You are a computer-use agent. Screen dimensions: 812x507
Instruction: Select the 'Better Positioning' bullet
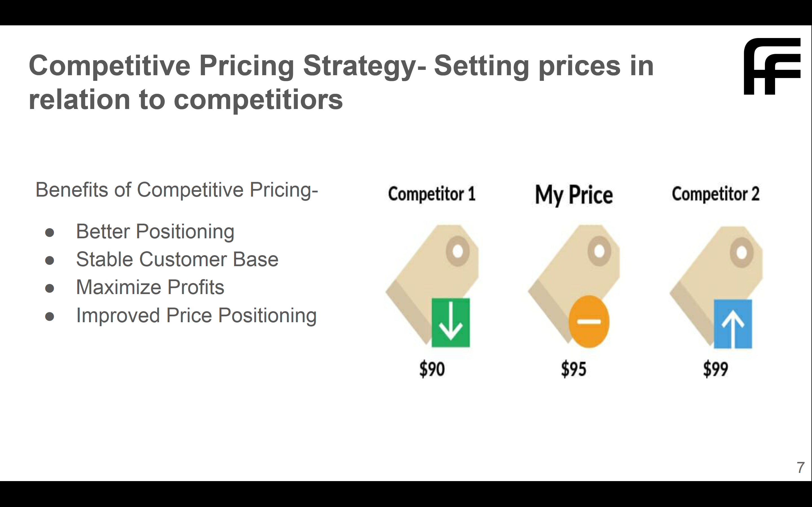click(x=155, y=231)
